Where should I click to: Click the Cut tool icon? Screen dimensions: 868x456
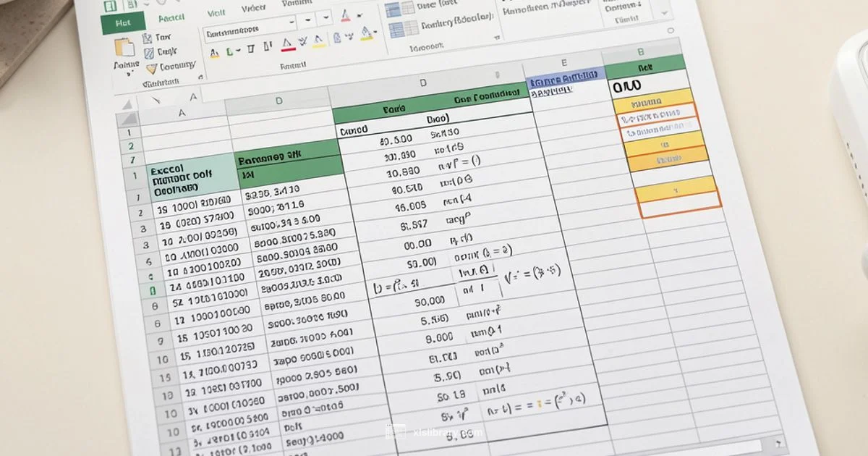[x=148, y=36]
